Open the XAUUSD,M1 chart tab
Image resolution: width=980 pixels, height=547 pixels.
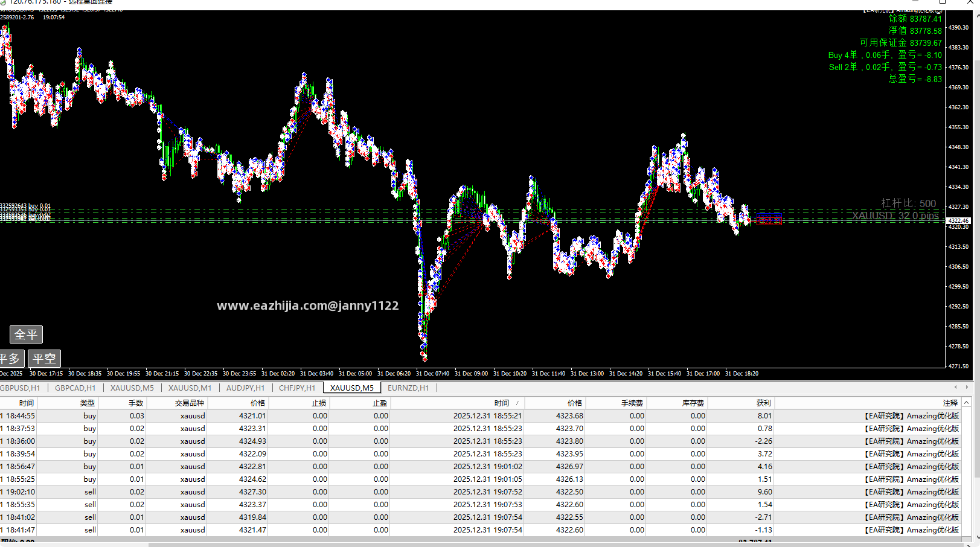coord(190,388)
